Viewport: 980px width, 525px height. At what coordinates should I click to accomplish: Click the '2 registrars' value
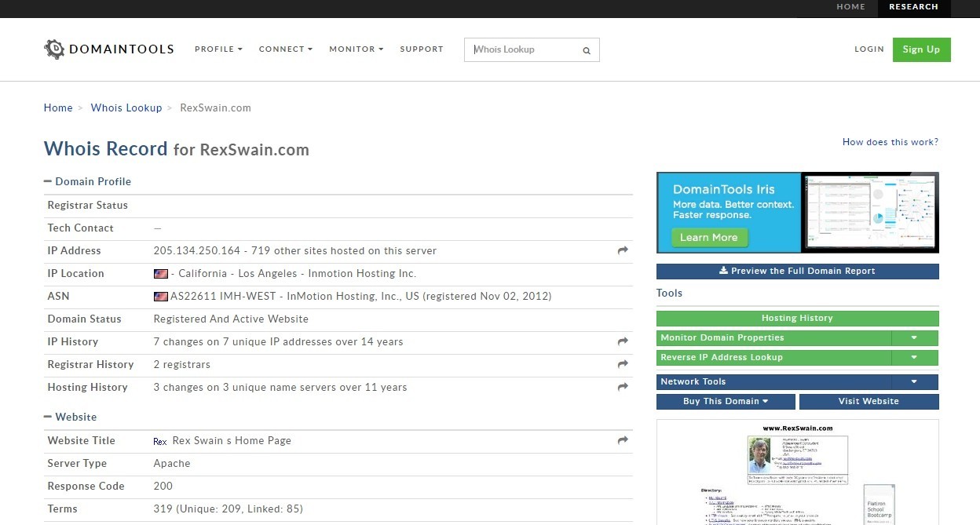(182, 365)
